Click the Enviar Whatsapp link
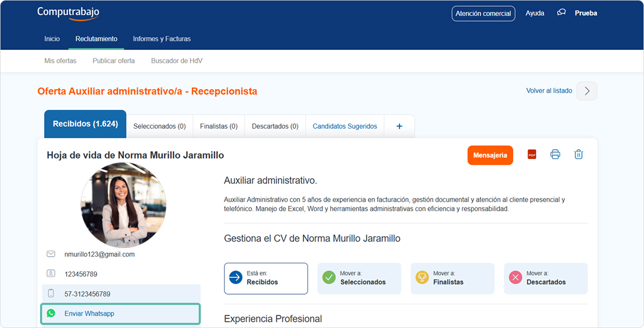 tap(89, 314)
